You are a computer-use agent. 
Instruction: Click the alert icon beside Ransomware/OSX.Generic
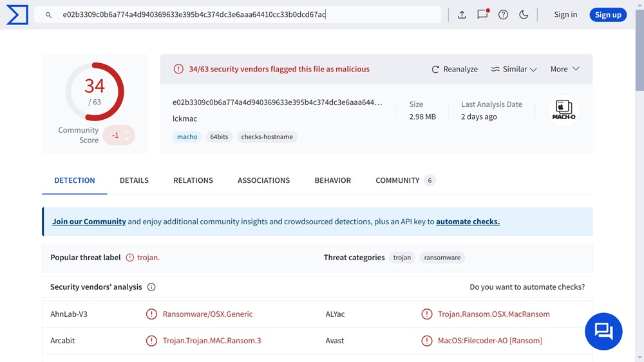point(151,314)
